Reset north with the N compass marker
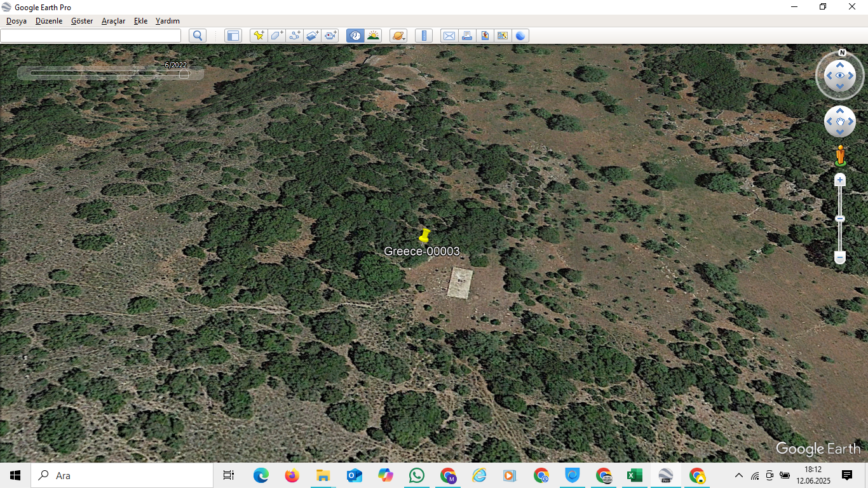This screenshot has width=868, height=488. click(842, 53)
